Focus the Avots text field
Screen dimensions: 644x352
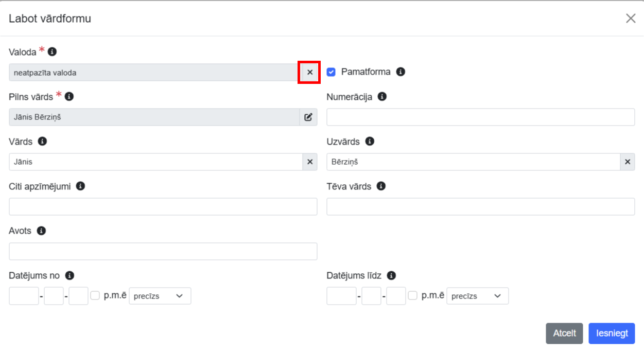tap(163, 252)
